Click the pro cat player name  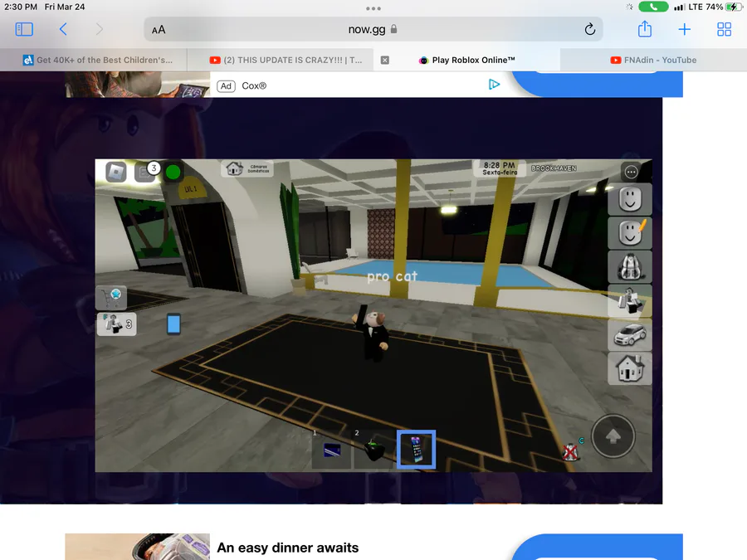click(392, 276)
